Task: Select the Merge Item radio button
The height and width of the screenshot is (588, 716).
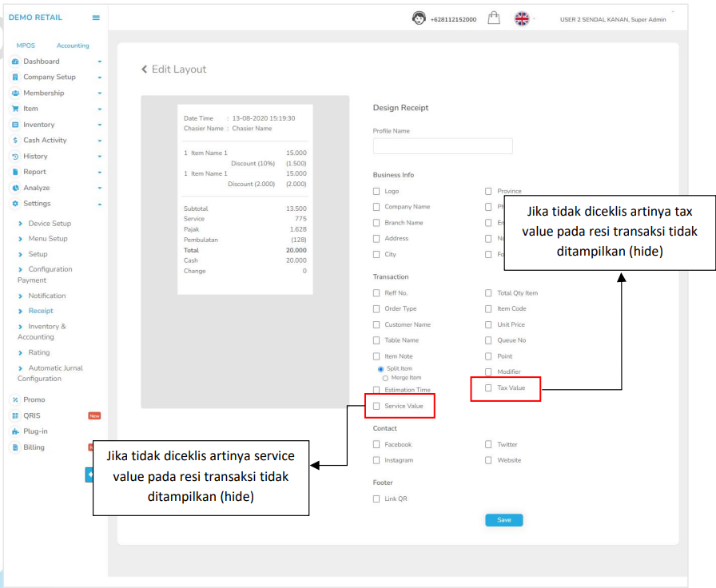Action: coord(384,378)
